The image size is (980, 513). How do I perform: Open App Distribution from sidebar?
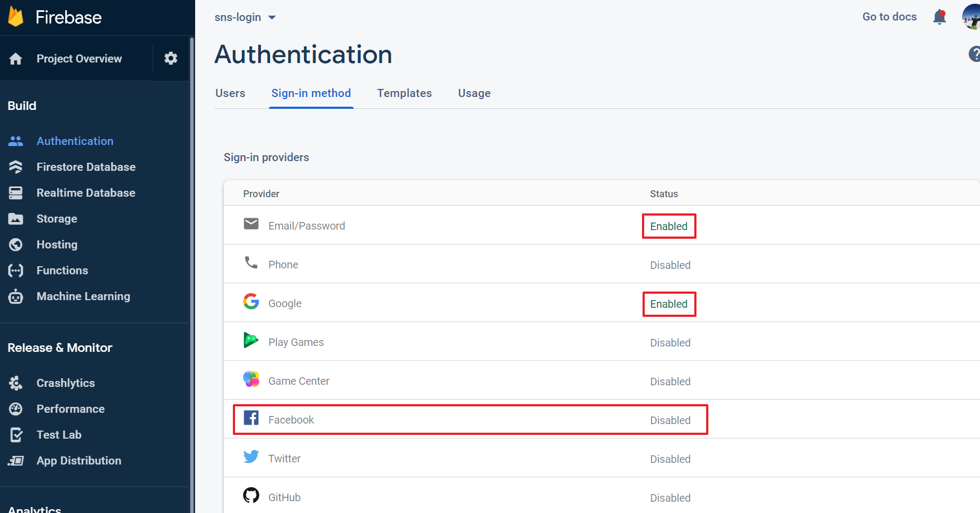(x=79, y=461)
